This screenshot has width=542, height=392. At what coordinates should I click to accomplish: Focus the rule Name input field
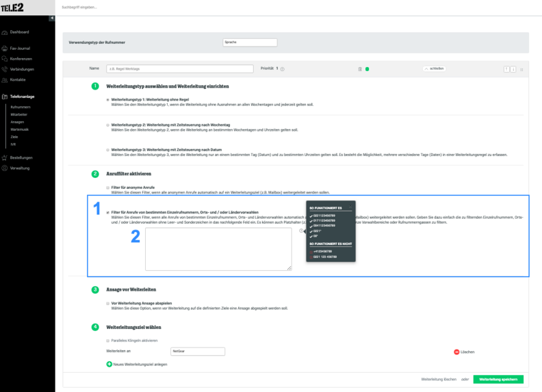(x=180, y=69)
